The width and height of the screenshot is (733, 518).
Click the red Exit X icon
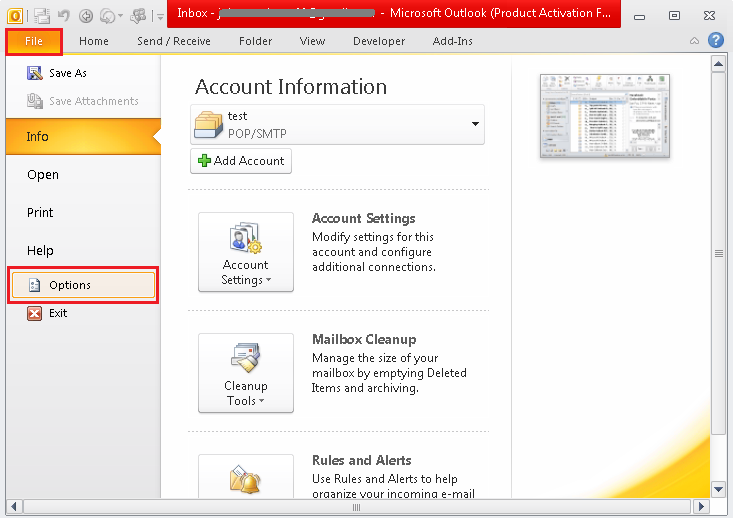point(35,313)
